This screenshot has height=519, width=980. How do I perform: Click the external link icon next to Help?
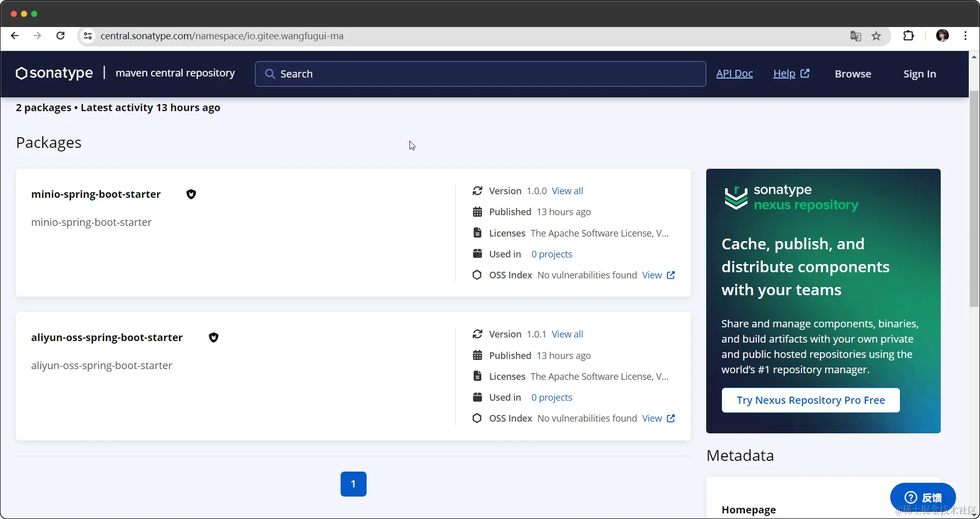pos(805,73)
